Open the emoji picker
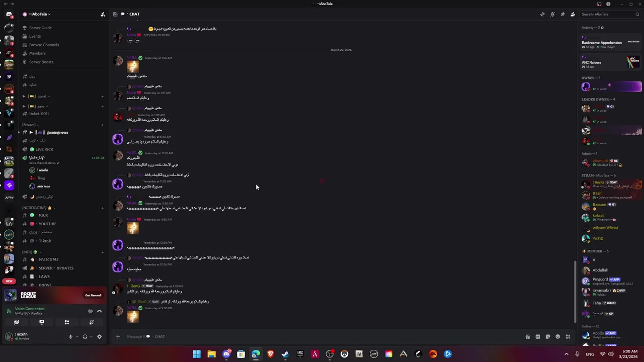 pyautogui.click(x=557, y=337)
